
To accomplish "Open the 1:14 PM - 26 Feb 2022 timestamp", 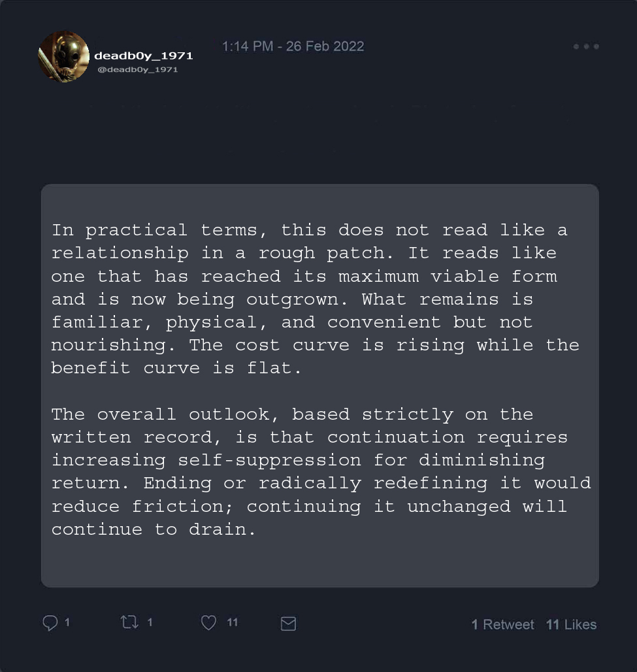I will click(293, 46).
